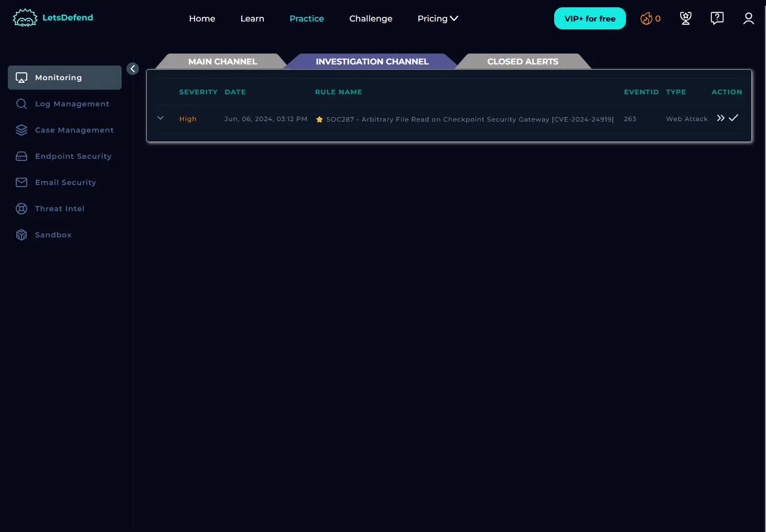Image resolution: width=766 pixels, height=532 pixels.
Task: Click the Severity column header
Action: [x=198, y=92]
